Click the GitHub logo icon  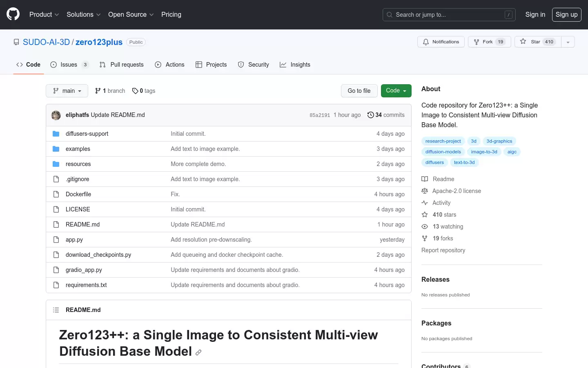pyautogui.click(x=13, y=14)
